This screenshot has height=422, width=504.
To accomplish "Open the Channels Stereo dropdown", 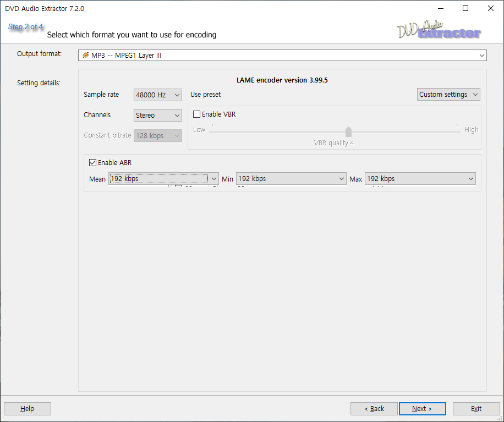I will (157, 115).
